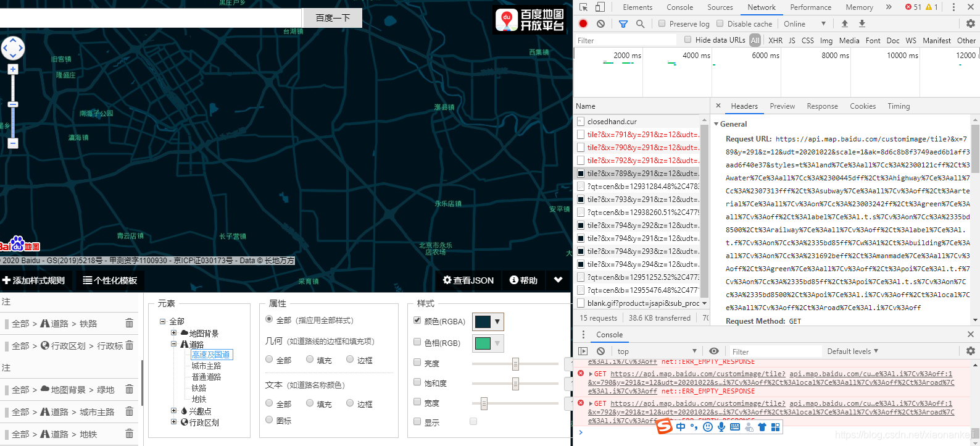Open the Network panel settings gear
This screenshot has width=980, height=446.
(x=971, y=23)
